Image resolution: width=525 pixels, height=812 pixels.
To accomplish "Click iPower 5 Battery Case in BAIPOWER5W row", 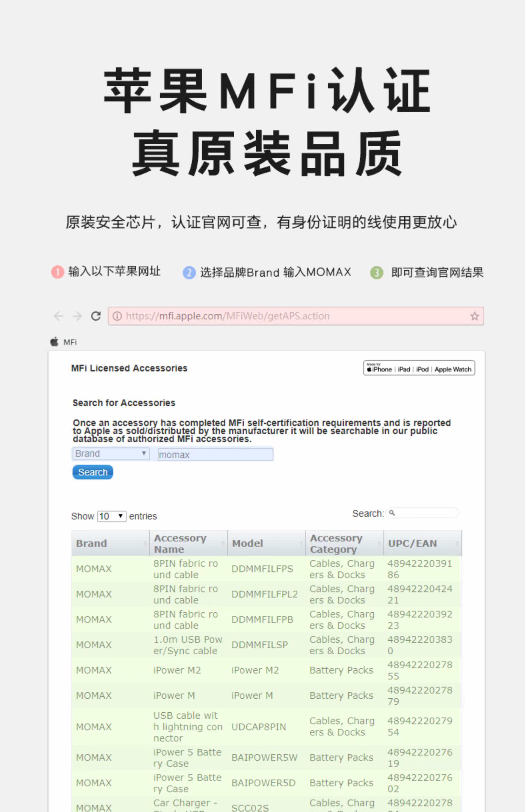I will click(187, 757).
